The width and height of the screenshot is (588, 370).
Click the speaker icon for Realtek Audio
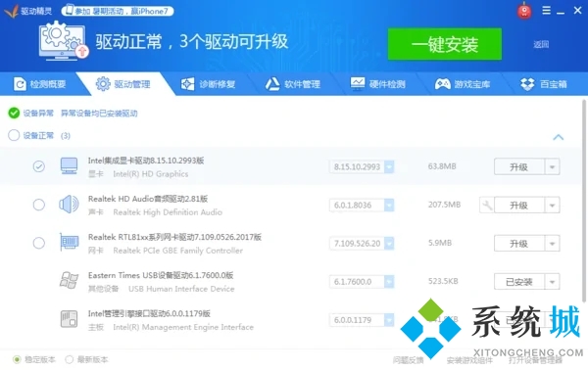click(x=69, y=205)
